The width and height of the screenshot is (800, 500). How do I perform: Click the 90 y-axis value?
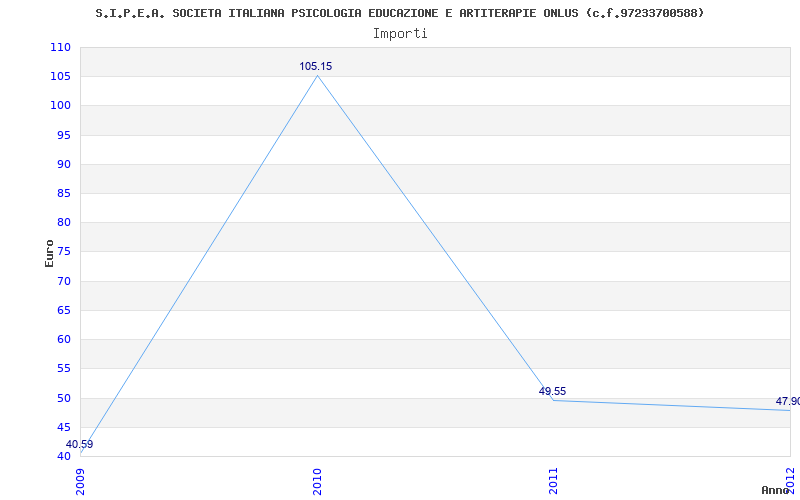63,164
